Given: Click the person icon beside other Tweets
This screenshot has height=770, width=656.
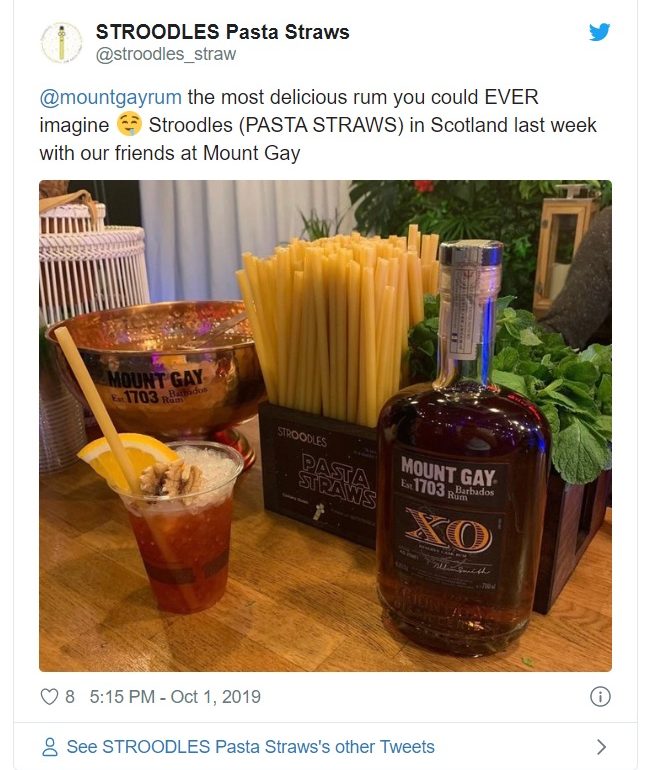Looking at the screenshot, I should (50, 747).
